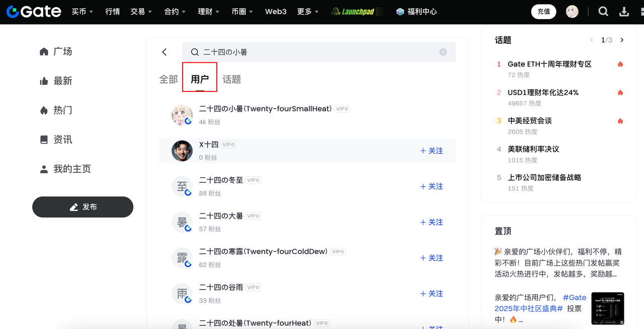This screenshot has width=644, height=329.
Task: Expand the 理财 dropdown menu
Action: [208, 11]
